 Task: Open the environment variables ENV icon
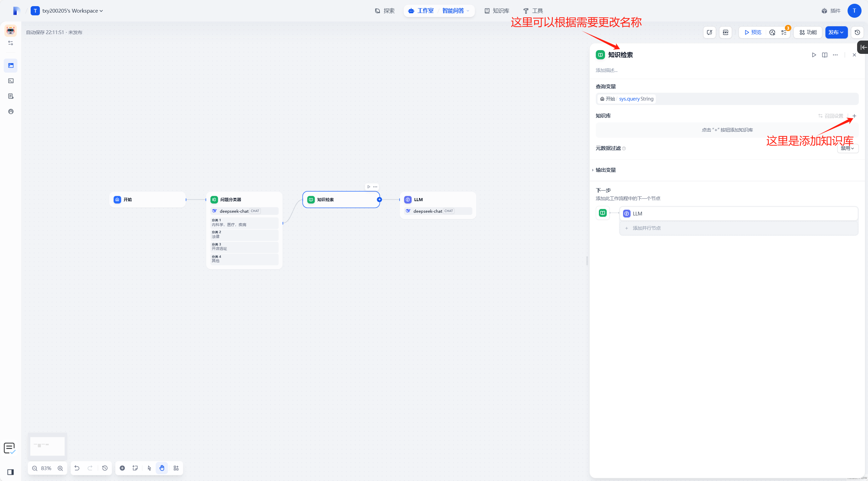(x=726, y=32)
